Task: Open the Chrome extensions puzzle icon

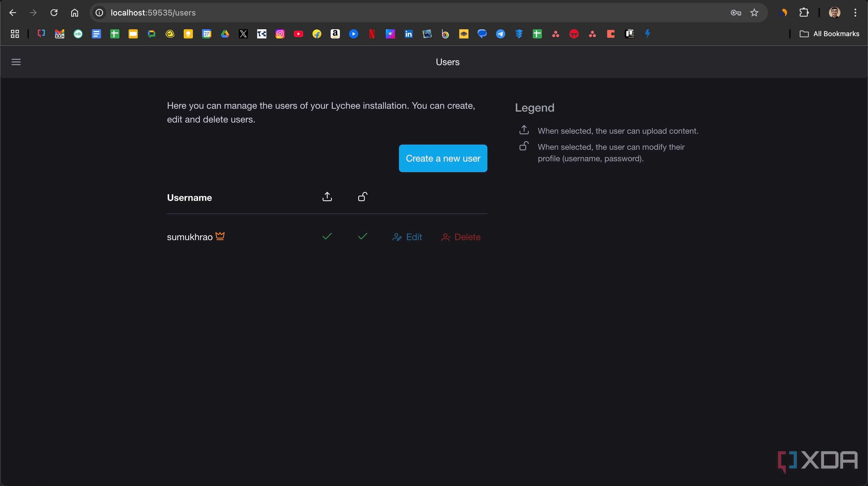Action: coord(804,13)
